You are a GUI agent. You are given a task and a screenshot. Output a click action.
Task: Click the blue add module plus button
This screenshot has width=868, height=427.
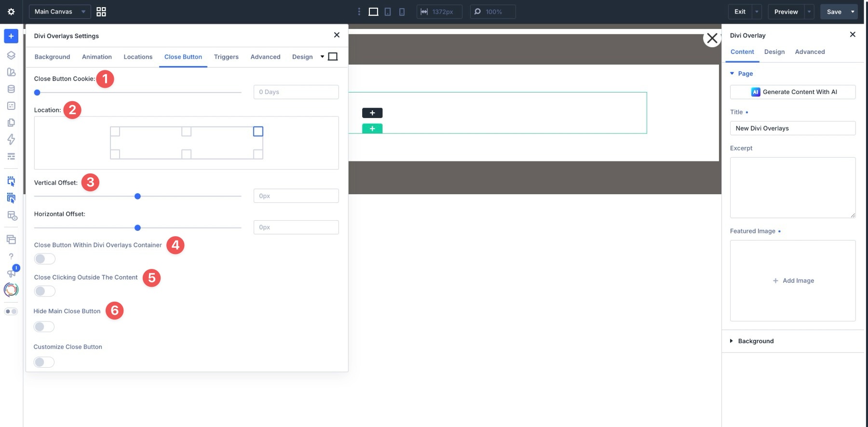(11, 36)
